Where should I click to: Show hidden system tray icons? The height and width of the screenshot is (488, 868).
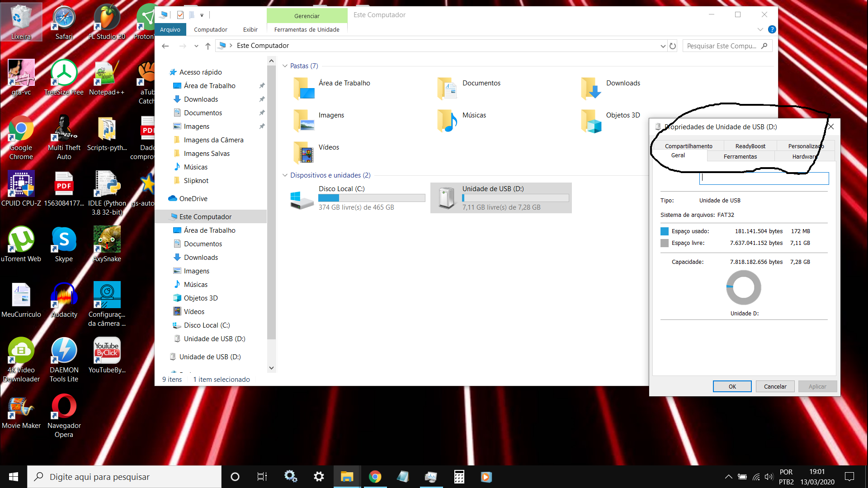click(x=728, y=477)
